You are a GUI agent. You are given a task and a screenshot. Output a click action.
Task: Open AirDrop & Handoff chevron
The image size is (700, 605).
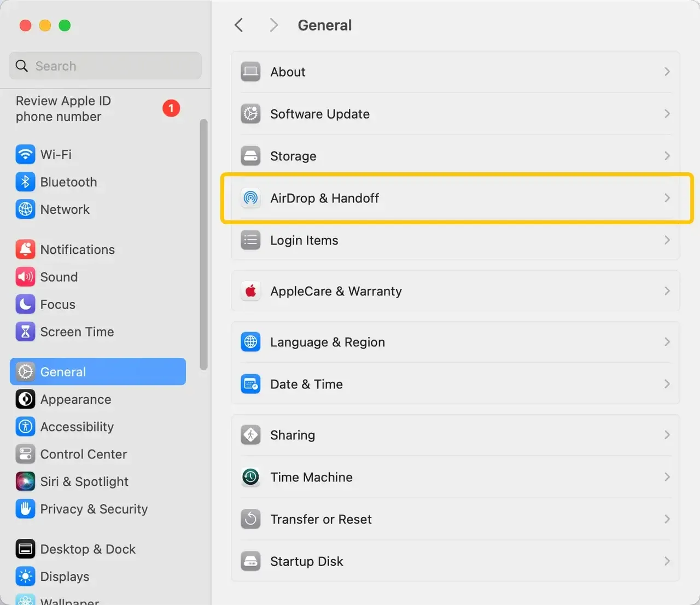pos(667,198)
